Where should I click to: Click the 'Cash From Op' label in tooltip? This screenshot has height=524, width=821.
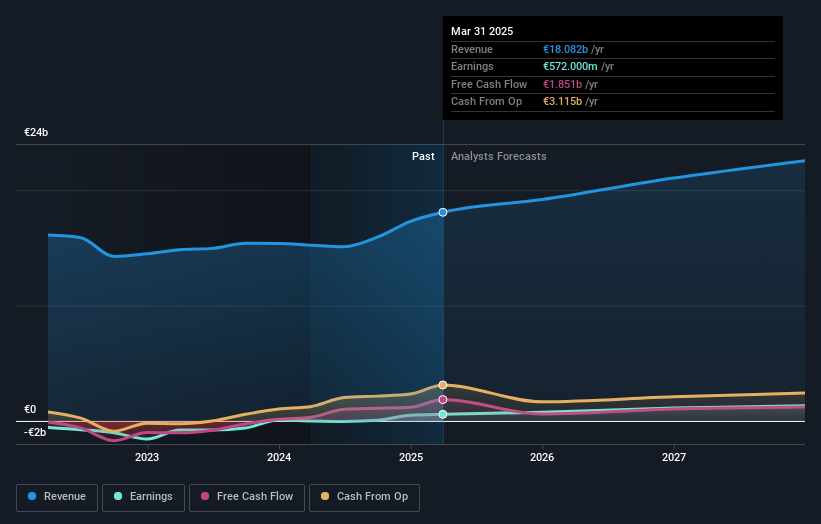coord(486,102)
